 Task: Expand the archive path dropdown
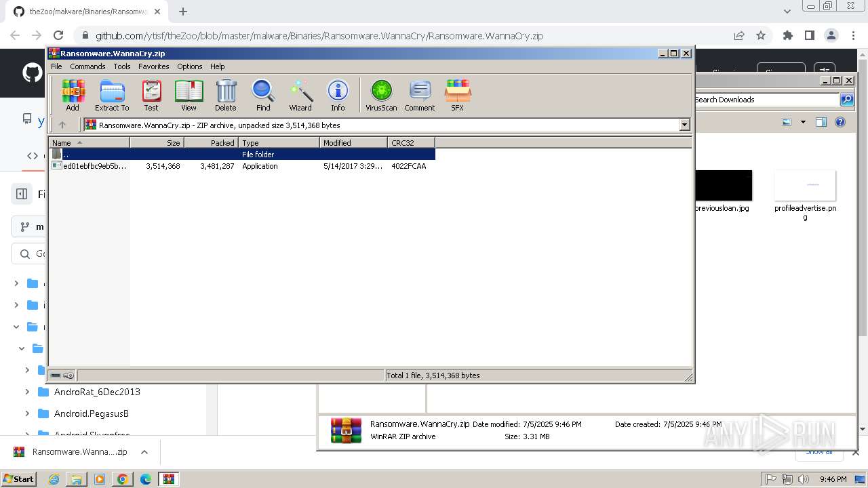[x=684, y=125]
